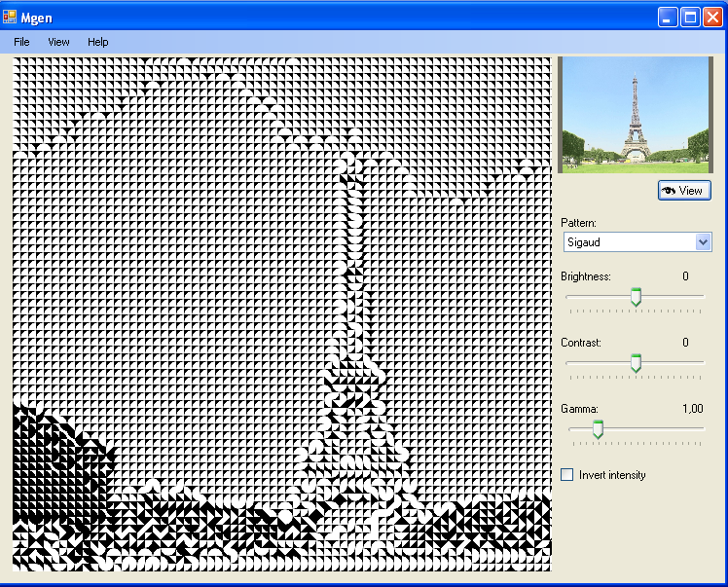728x587 pixels.
Task: Click the Pattern: label
Action: (x=578, y=223)
